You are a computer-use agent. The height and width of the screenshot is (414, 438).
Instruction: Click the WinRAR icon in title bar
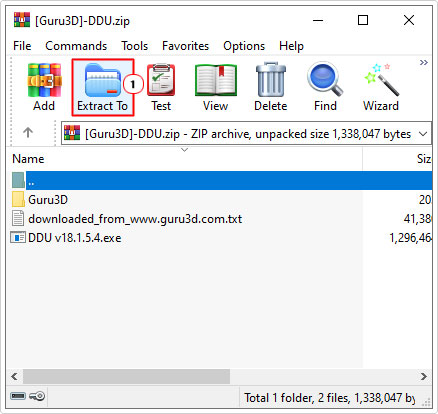22,20
